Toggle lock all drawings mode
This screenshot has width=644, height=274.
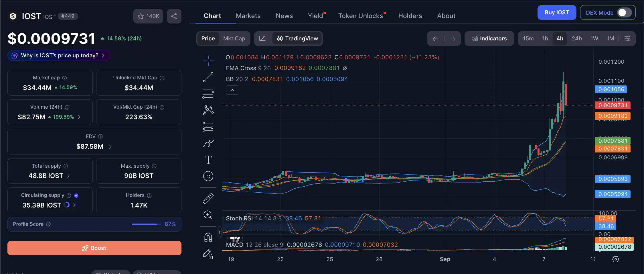208,254
